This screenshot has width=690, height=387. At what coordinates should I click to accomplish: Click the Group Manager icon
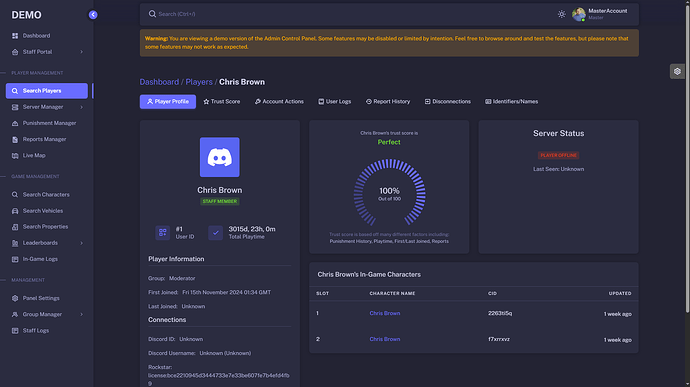(15, 314)
